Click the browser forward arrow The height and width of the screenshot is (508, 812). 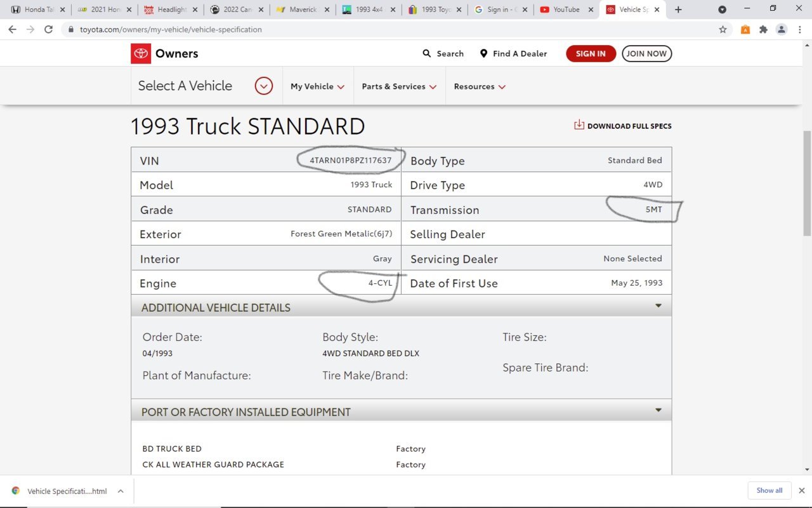click(x=30, y=29)
